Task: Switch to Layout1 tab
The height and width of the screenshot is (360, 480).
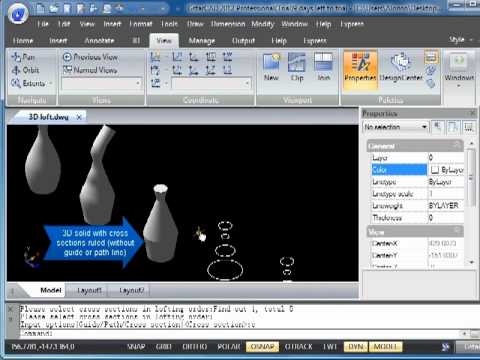Action: click(x=89, y=290)
